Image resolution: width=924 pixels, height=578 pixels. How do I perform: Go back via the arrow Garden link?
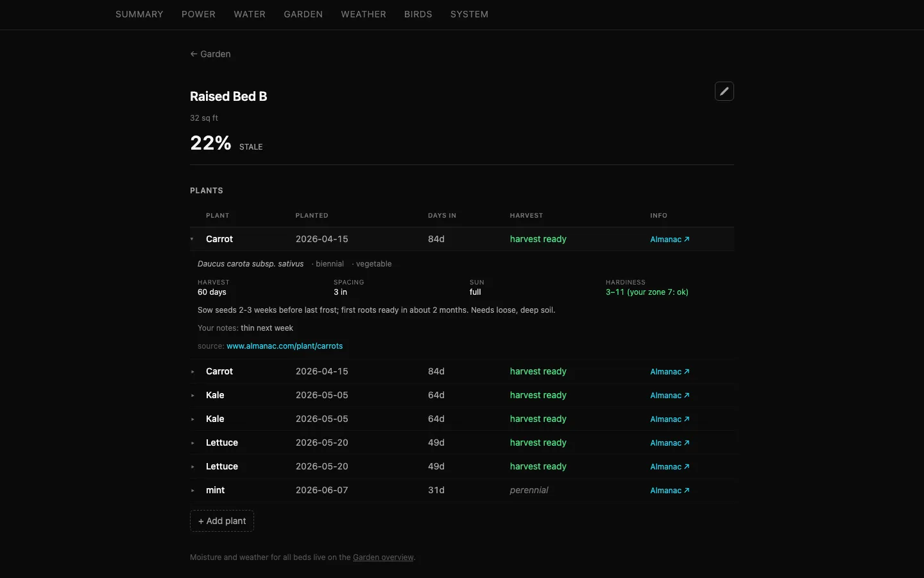tap(210, 54)
